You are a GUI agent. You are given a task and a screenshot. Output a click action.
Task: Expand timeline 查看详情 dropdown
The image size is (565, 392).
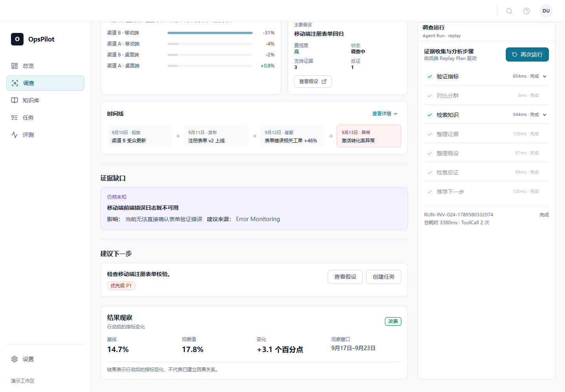385,114
